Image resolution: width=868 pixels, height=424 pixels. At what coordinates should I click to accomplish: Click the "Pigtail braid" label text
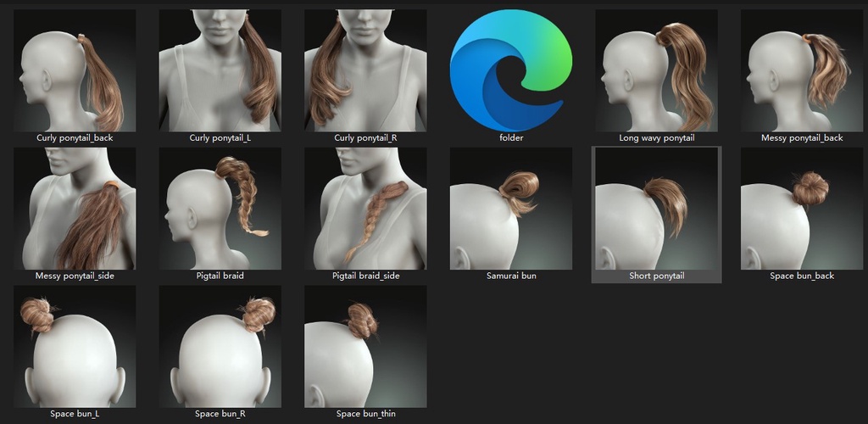click(220, 276)
